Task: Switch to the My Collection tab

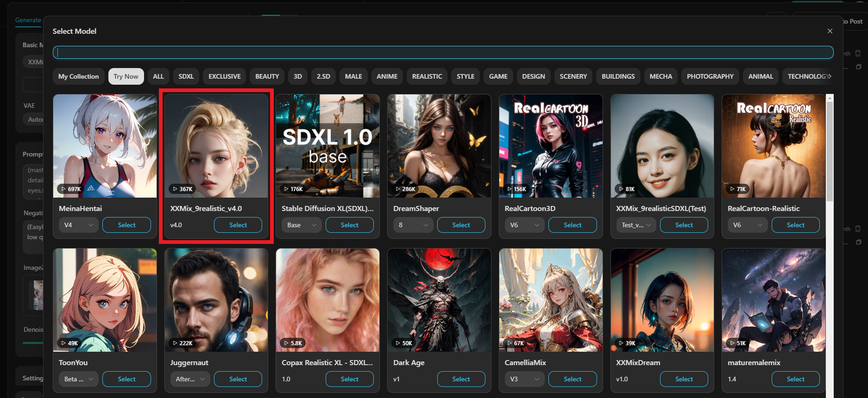Action: [x=78, y=76]
